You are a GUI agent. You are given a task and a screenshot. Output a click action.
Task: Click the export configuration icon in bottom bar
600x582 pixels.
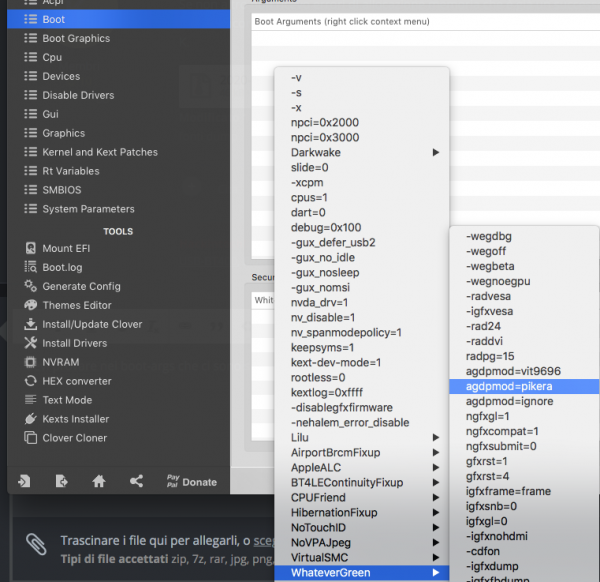61,481
